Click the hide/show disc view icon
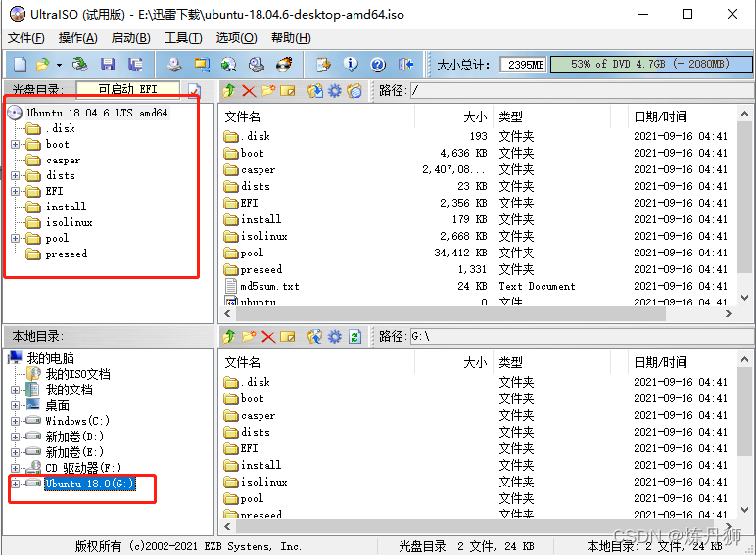 (x=354, y=91)
